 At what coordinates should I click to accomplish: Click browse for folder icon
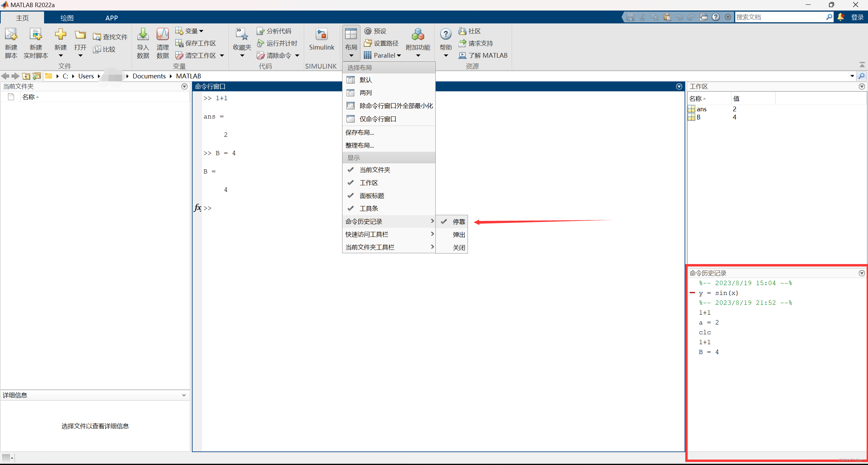tap(37, 76)
